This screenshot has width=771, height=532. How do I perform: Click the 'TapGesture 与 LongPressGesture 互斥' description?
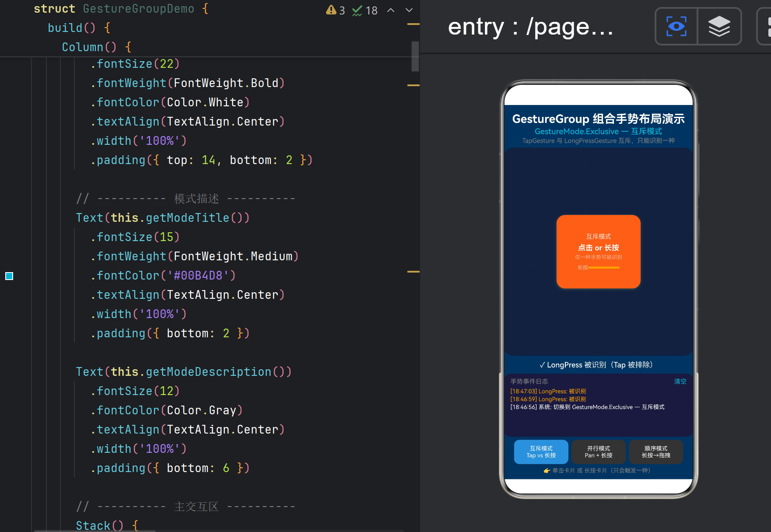click(x=598, y=141)
